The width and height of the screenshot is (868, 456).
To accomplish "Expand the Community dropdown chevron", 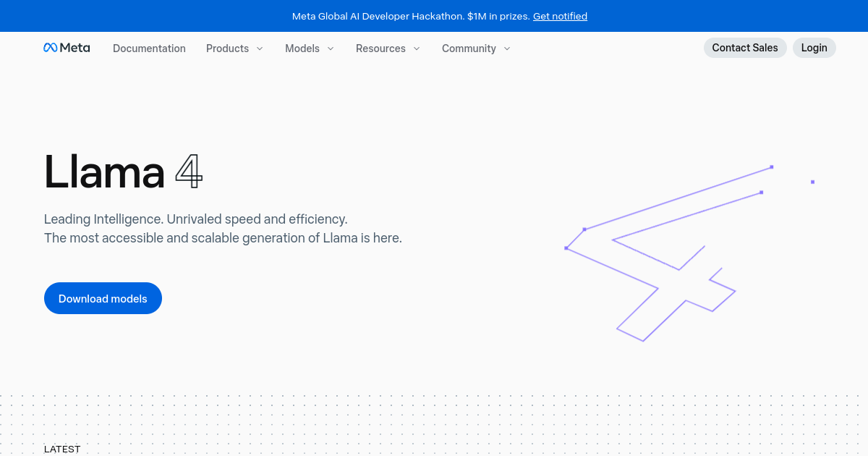I will [507, 48].
